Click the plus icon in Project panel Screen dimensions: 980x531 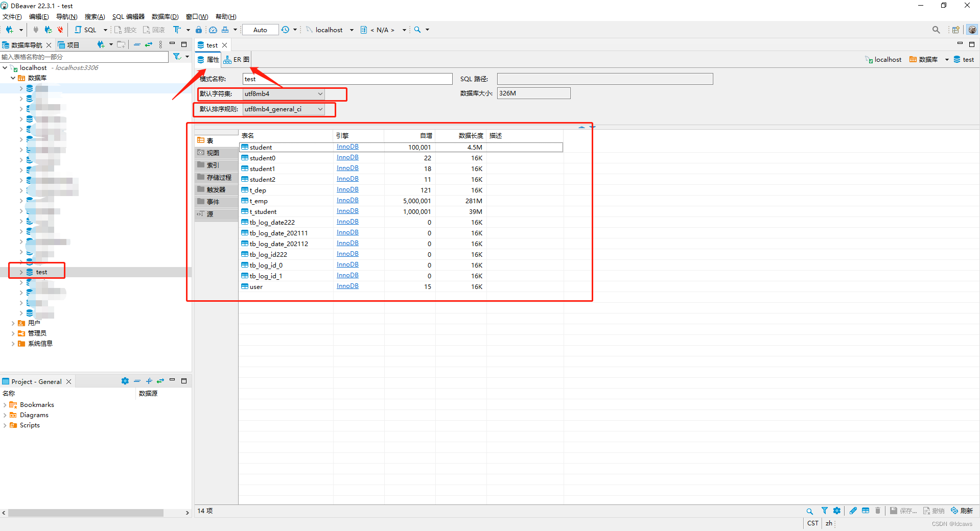pos(149,381)
